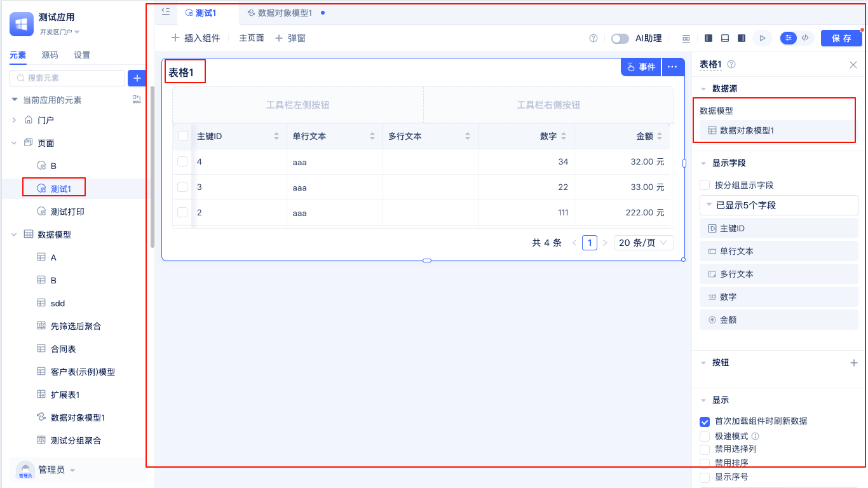Expand the 已显示5个字段 dropdown
The height and width of the screenshot is (488, 868).
click(779, 205)
